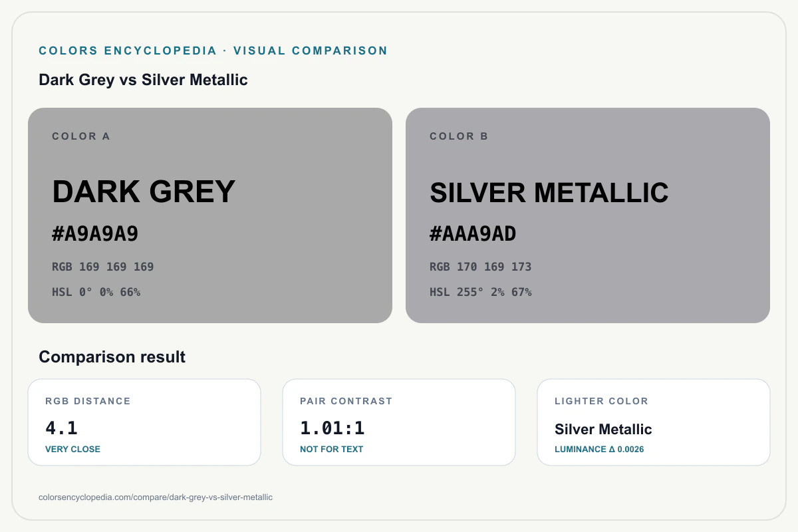Click HSL 255° 2% 67% value

point(481,292)
